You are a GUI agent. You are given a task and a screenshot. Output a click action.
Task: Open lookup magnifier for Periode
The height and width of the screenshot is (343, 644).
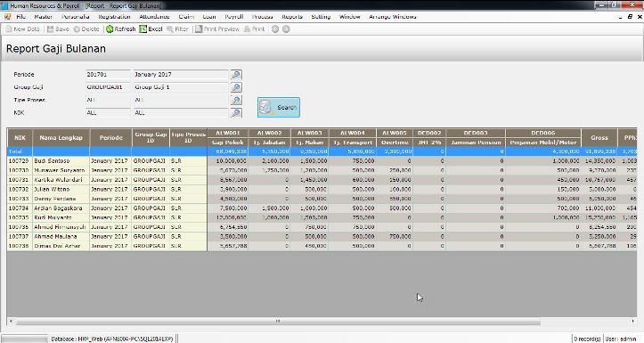pyautogui.click(x=236, y=75)
